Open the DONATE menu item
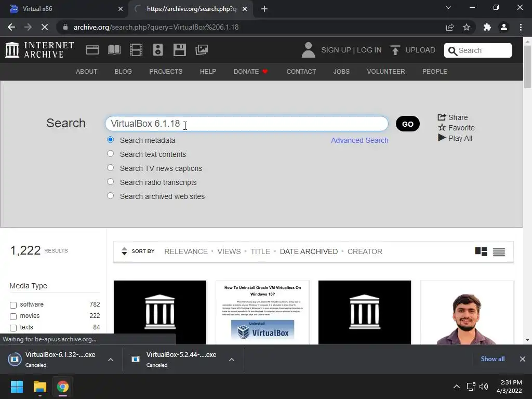This screenshot has width=532, height=399. click(x=250, y=72)
